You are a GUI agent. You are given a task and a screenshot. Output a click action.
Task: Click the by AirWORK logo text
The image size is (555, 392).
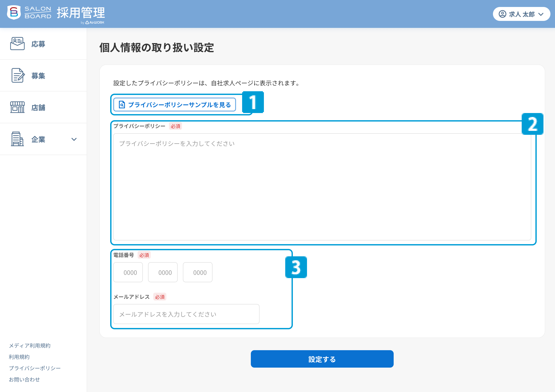click(x=92, y=22)
